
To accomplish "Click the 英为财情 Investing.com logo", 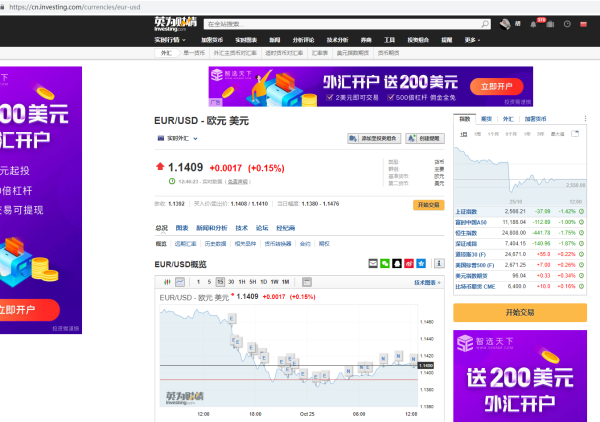I will (175, 23).
